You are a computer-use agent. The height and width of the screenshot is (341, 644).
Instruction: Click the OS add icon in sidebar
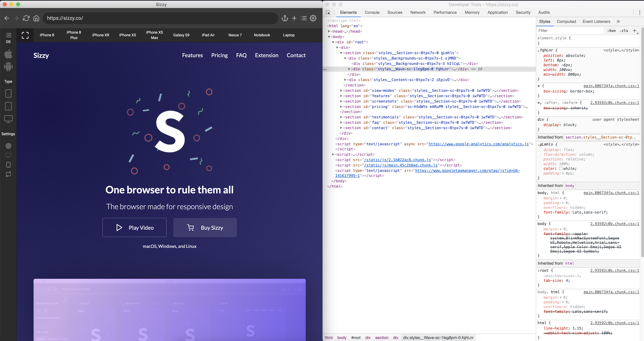pyautogui.click(x=9, y=35)
